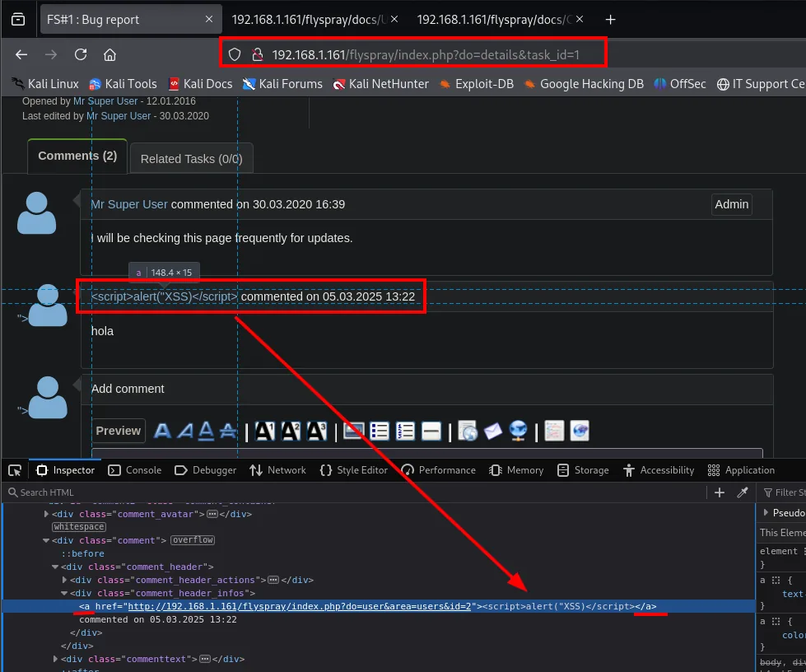This screenshot has height=672, width=806.
Task: Reload the current page
Action: tap(81, 54)
